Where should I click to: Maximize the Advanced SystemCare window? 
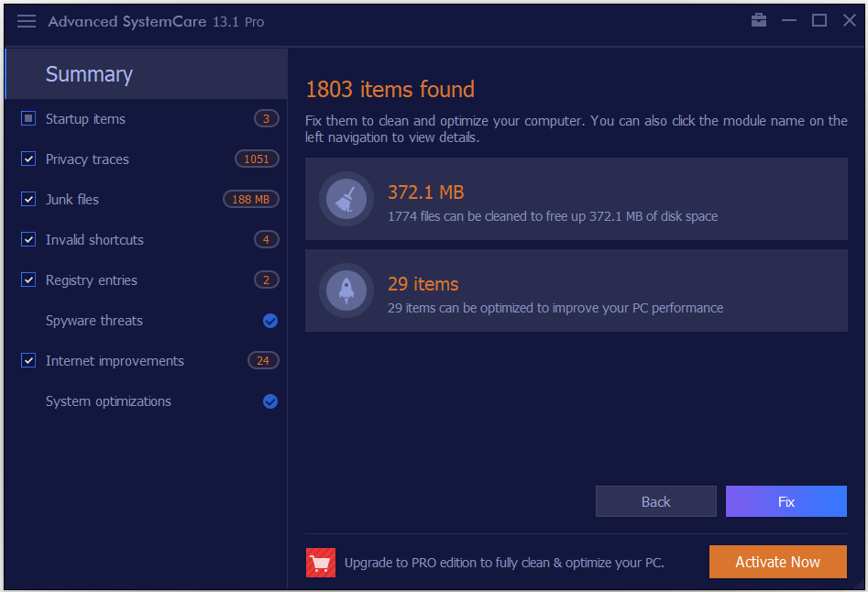(819, 20)
